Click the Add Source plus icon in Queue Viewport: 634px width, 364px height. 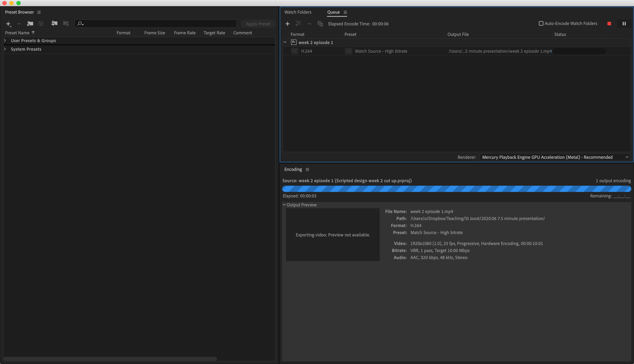click(x=288, y=24)
